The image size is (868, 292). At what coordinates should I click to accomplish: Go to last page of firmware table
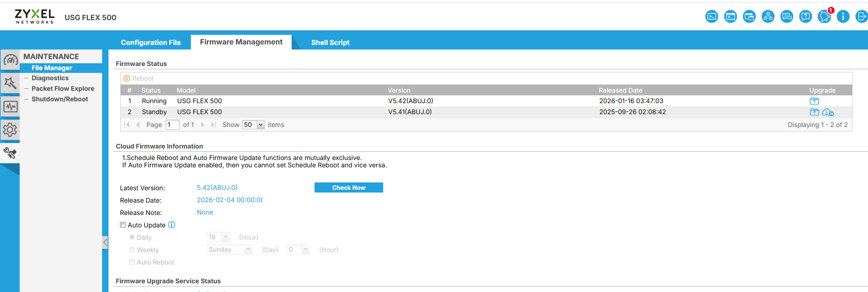click(213, 125)
